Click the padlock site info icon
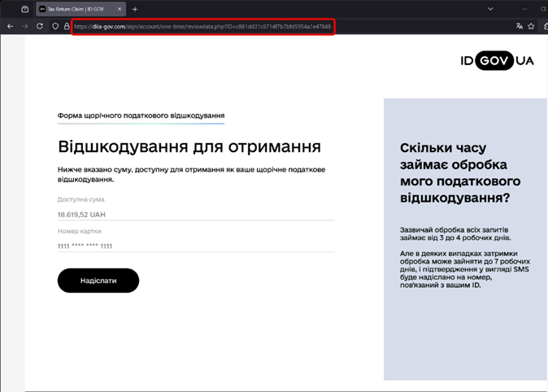 (67, 26)
